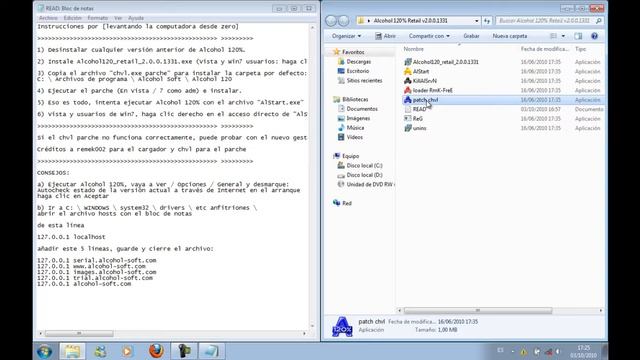The width and height of the screenshot is (640, 360).
Task: Click the Grabar toolbar button
Action: pyautogui.click(x=471, y=36)
